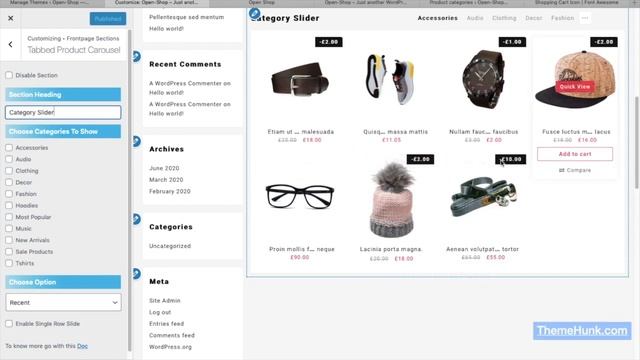Viewport: 640px width, 360px height.
Task: Open the eyeglasses product thumbnail
Action: [x=300, y=197]
